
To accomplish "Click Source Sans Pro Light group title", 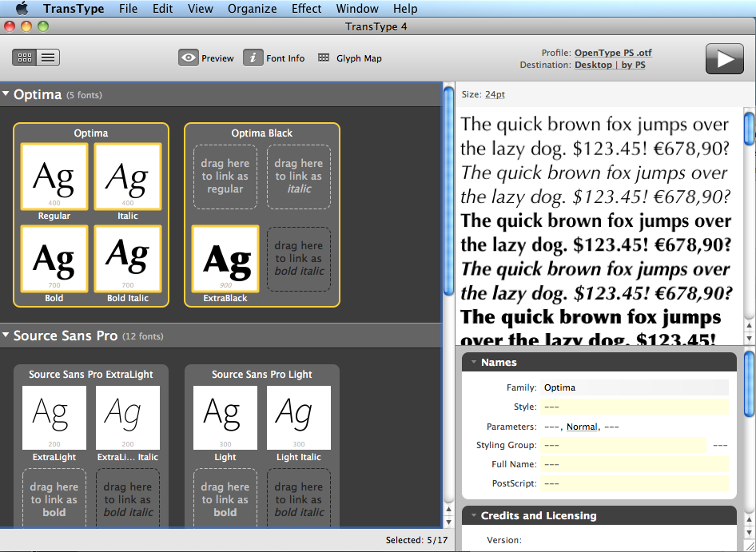I will click(262, 375).
